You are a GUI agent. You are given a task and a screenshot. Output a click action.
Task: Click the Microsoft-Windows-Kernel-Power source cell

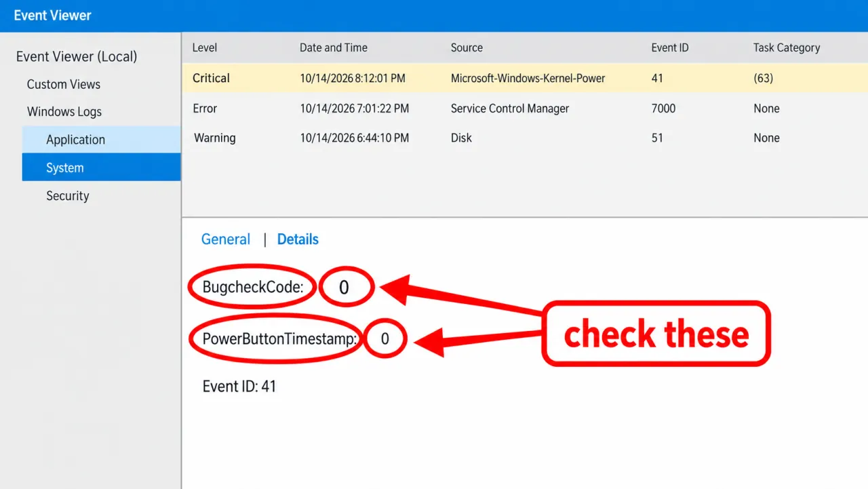click(x=528, y=78)
